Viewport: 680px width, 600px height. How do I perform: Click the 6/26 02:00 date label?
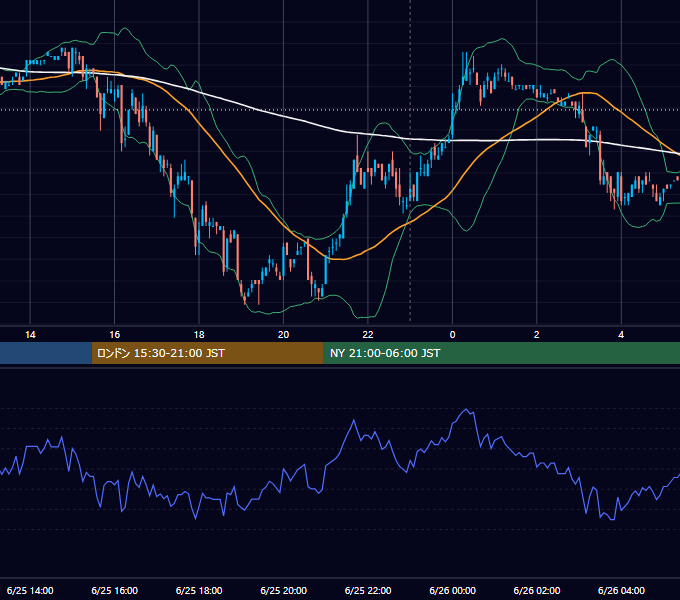tap(536, 590)
